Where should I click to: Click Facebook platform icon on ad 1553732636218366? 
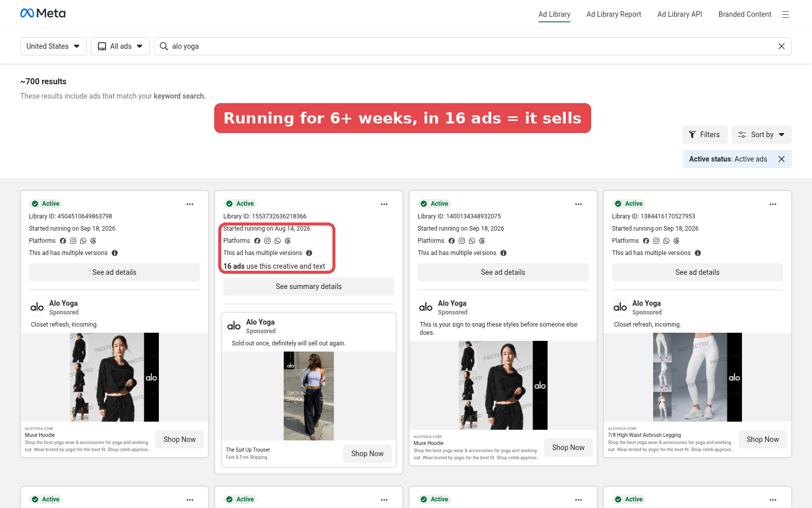(257, 241)
